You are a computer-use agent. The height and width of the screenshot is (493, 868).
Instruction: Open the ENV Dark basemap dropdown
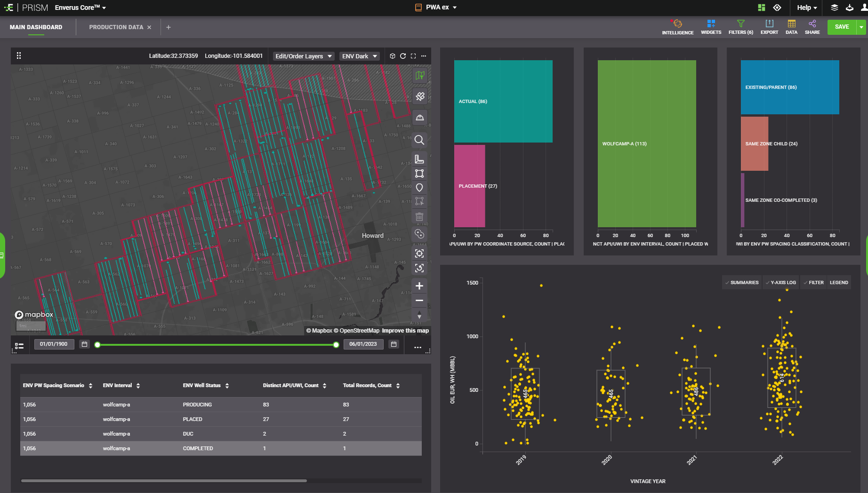coord(360,56)
